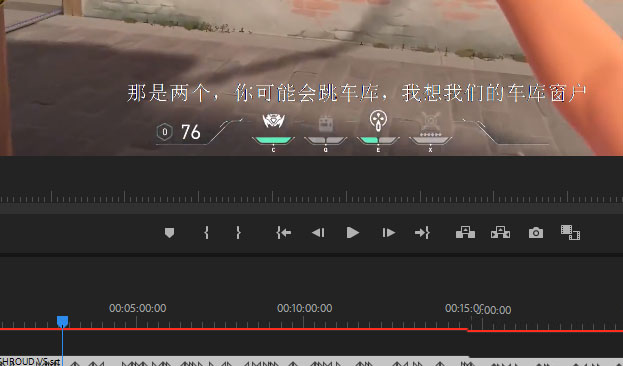Click the 76 health value in preview
The width and height of the screenshot is (623, 366).
click(191, 132)
